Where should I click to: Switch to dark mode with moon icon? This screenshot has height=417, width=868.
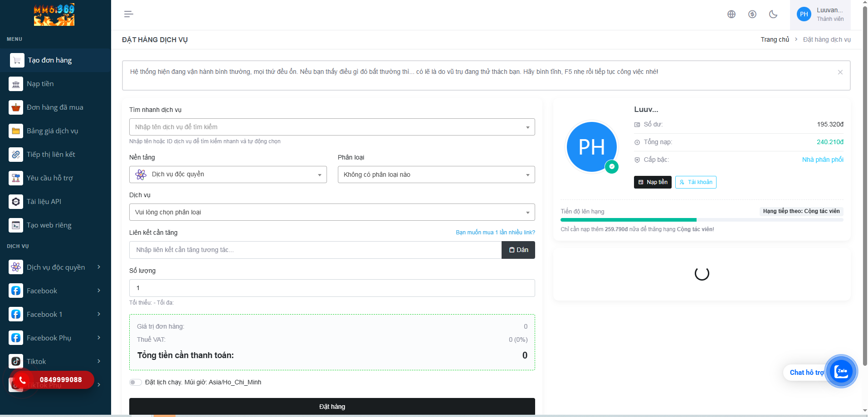pos(773,14)
